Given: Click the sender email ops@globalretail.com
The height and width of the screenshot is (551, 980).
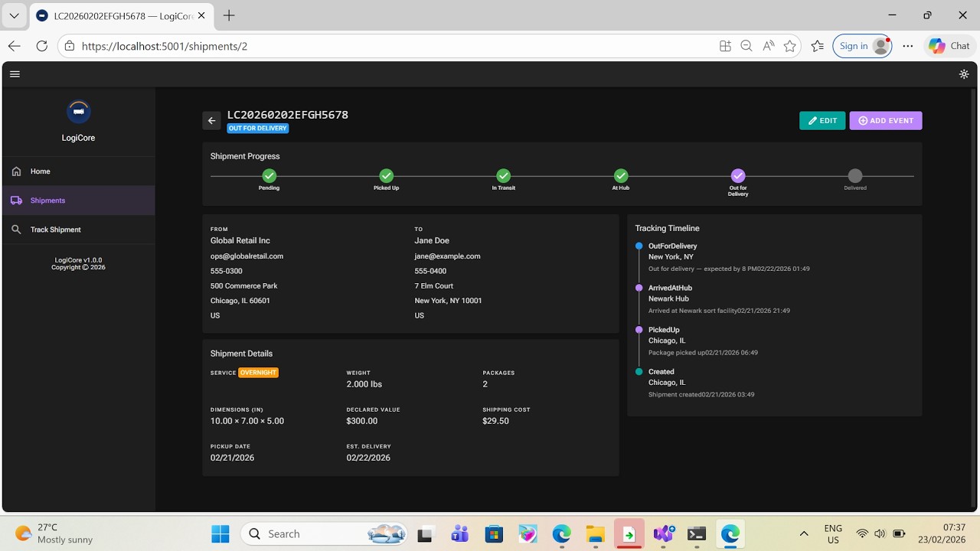Looking at the screenshot, I should pyautogui.click(x=247, y=256).
